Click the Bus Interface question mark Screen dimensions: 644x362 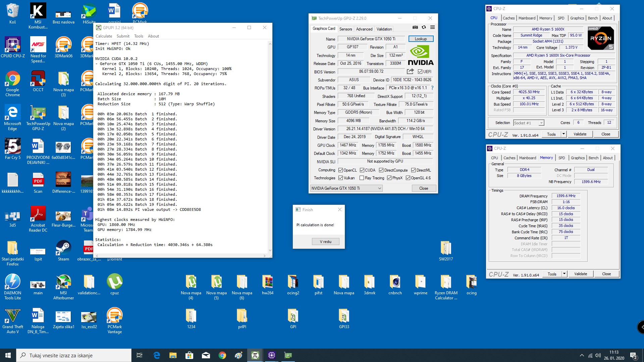click(432, 88)
